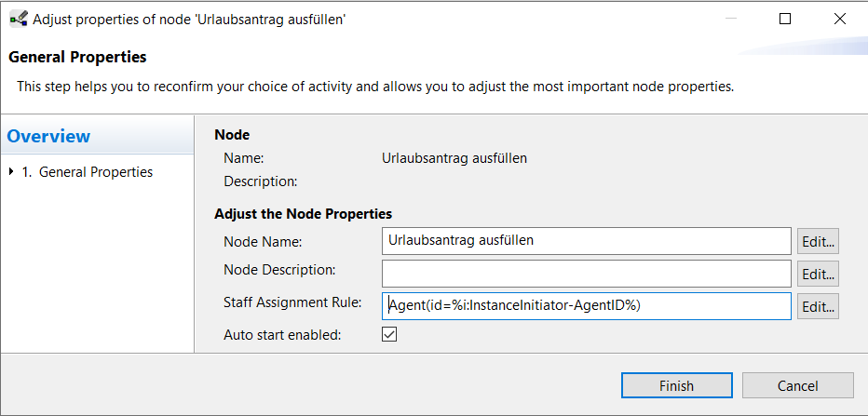Click the 'Auto start enabled:' label
This screenshot has height=416, width=868.
[x=282, y=335]
